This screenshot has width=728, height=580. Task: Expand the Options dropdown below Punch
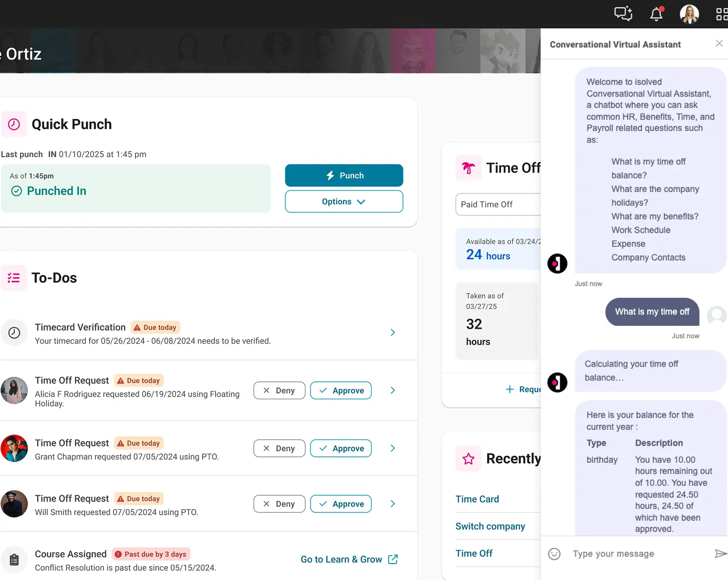343,201
